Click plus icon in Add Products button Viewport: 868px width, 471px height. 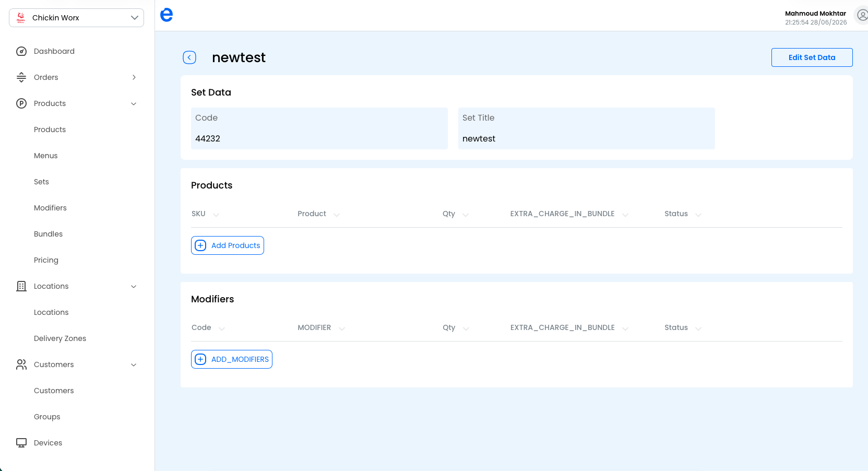200,245
